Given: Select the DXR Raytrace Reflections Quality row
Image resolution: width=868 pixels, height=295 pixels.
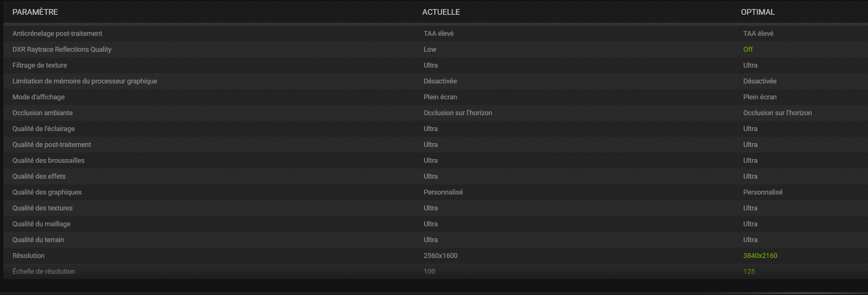Looking at the screenshot, I should click(436, 49).
